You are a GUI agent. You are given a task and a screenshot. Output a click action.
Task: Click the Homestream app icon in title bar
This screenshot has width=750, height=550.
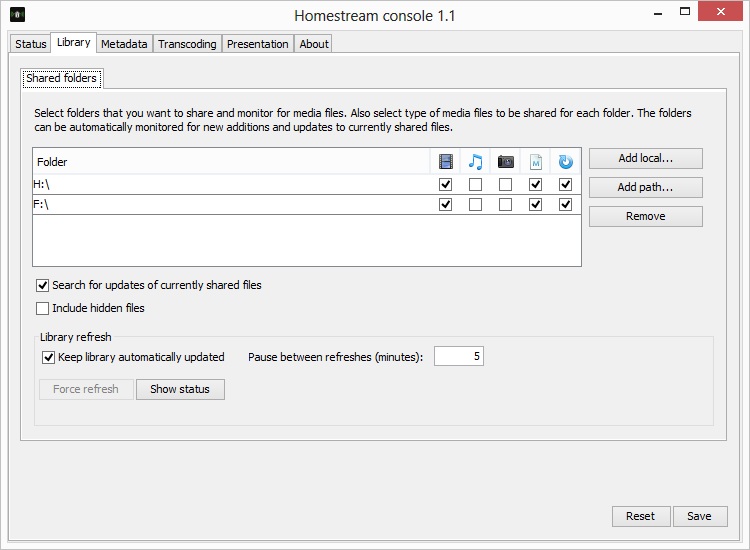(17, 15)
